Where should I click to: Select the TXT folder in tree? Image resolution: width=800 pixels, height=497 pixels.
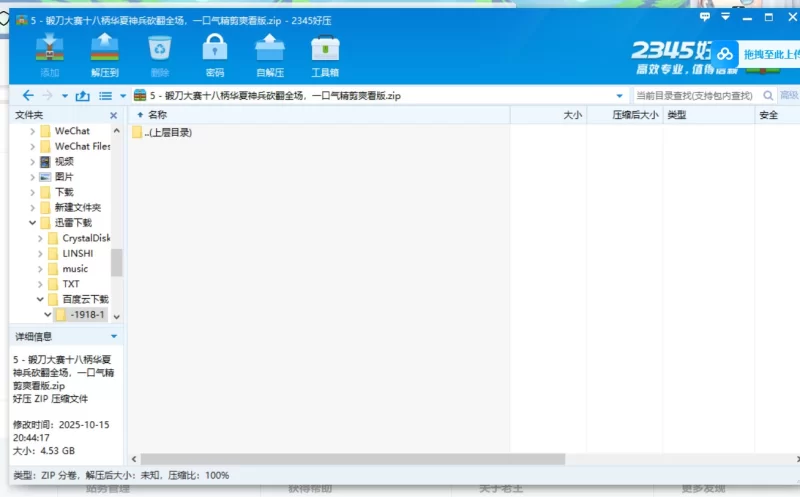[71, 284]
